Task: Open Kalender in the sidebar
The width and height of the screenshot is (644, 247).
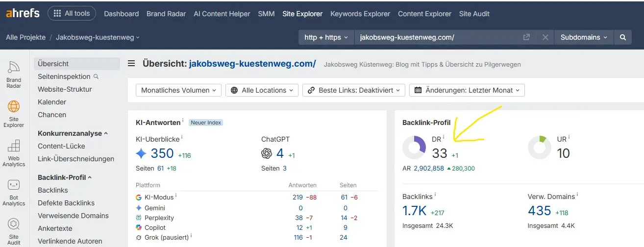Action: point(52,102)
